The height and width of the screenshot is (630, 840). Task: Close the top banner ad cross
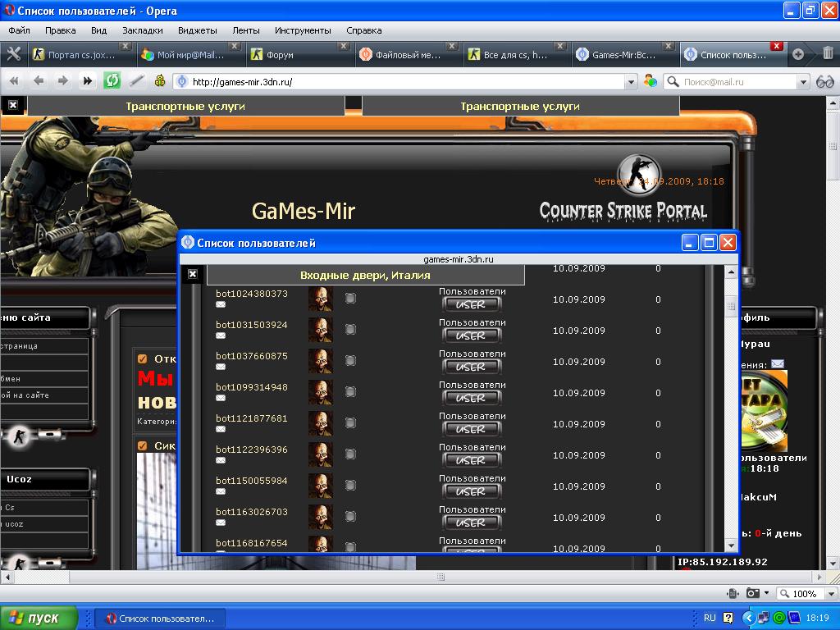[13, 105]
